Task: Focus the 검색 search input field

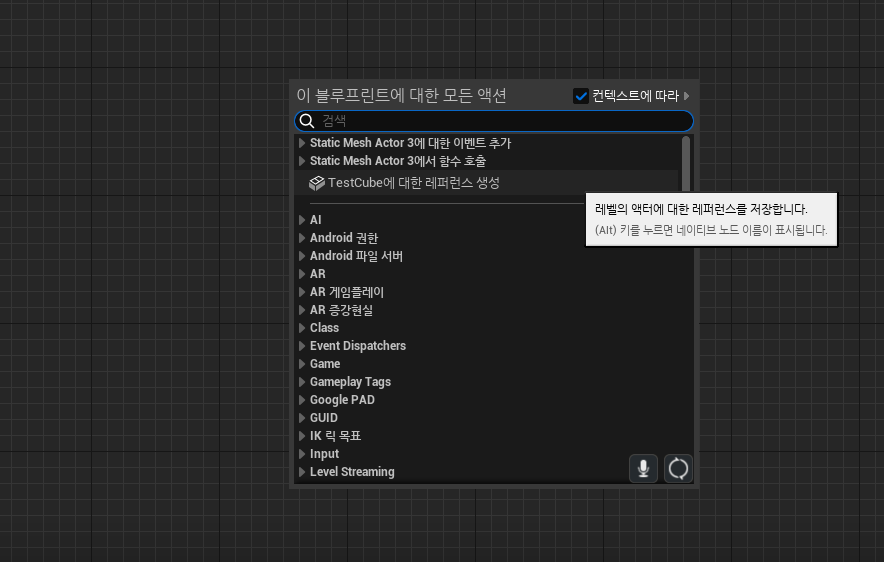Action: click(494, 121)
